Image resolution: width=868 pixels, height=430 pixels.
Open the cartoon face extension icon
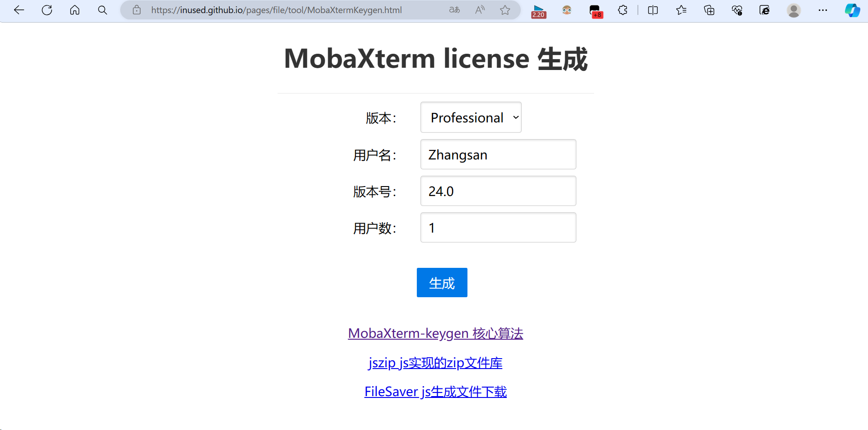coord(567,10)
